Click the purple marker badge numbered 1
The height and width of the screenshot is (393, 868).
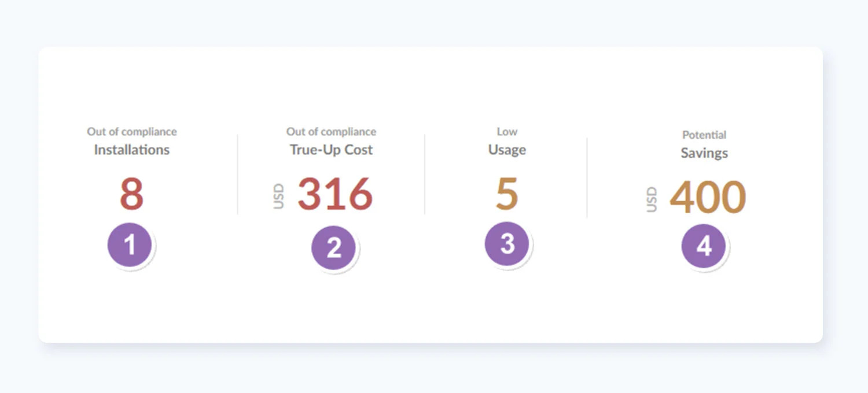[x=130, y=244]
